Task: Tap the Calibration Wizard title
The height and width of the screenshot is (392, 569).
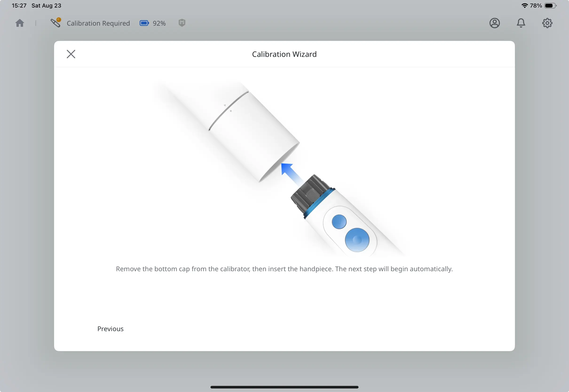Action: click(x=284, y=54)
